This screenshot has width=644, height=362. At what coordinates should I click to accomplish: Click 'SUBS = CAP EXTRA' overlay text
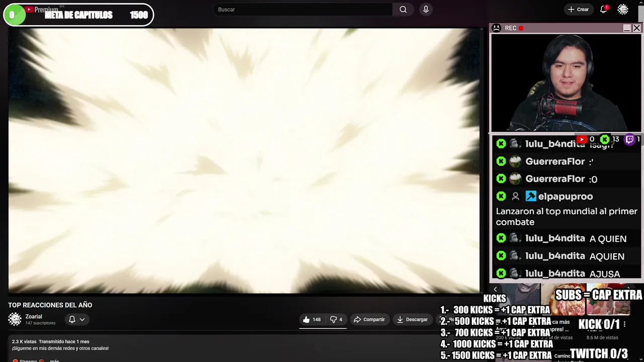click(599, 295)
